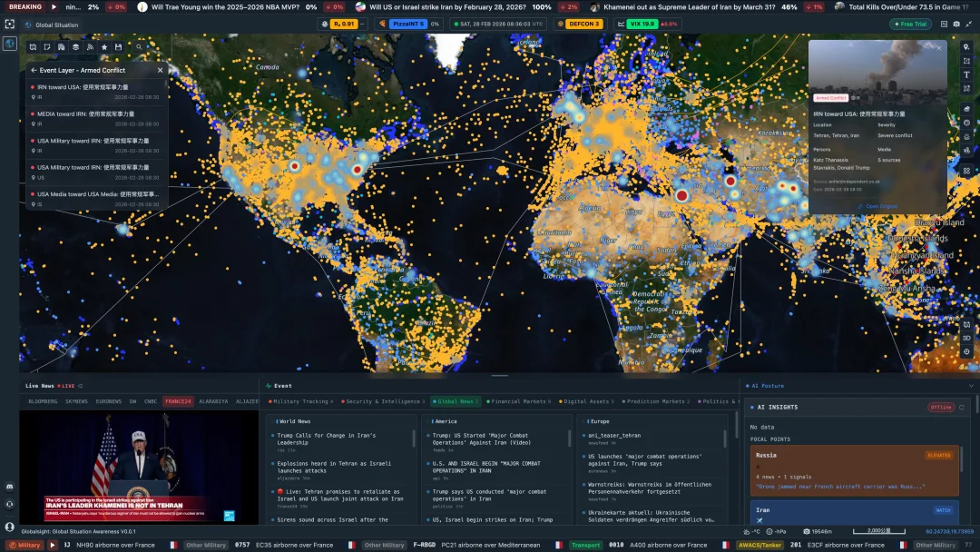
Task: Expand the AI Insights section header
Action: [778, 408]
